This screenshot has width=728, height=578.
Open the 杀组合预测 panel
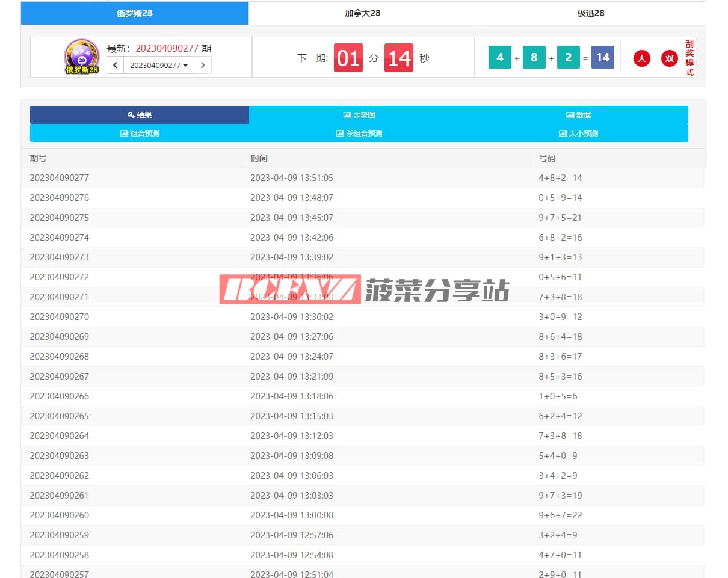(x=359, y=134)
